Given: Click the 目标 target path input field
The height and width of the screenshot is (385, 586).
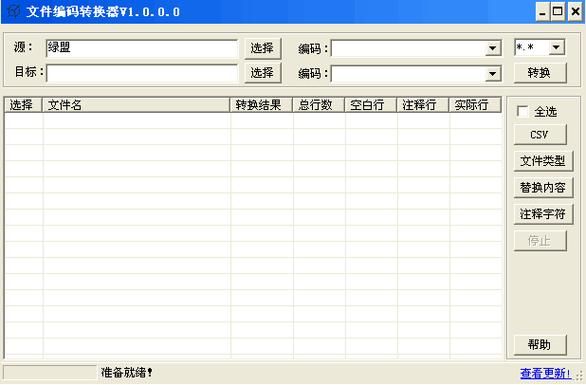Looking at the screenshot, I should coord(142,73).
